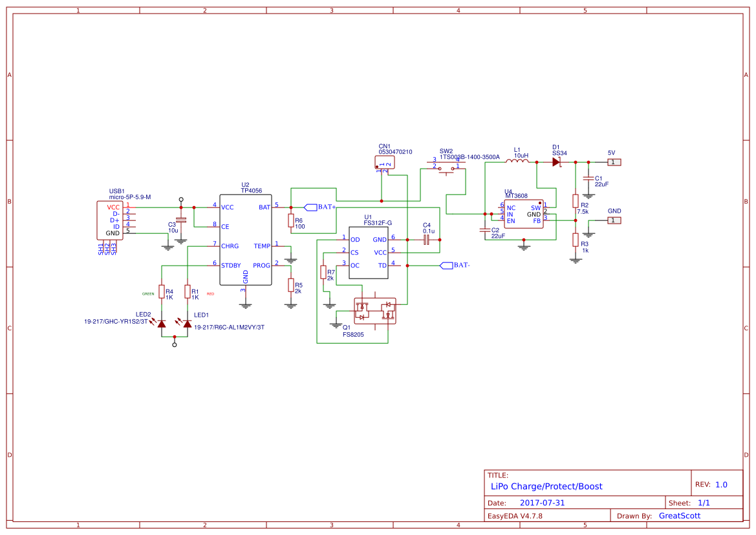This screenshot has height=535, width=756.
Task: Click the FB pin label on MT3608
Action: pyautogui.click(x=537, y=221)
